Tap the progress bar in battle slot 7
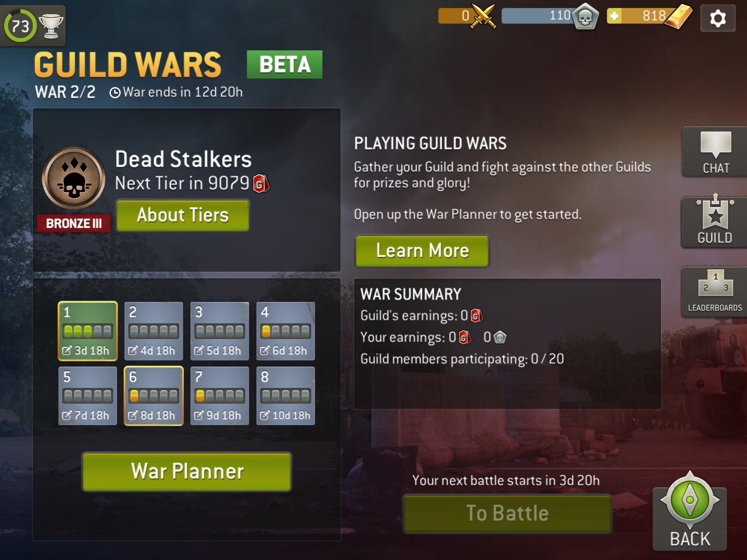The height and width of the screenshot is (560, 747). coord(220,396)
